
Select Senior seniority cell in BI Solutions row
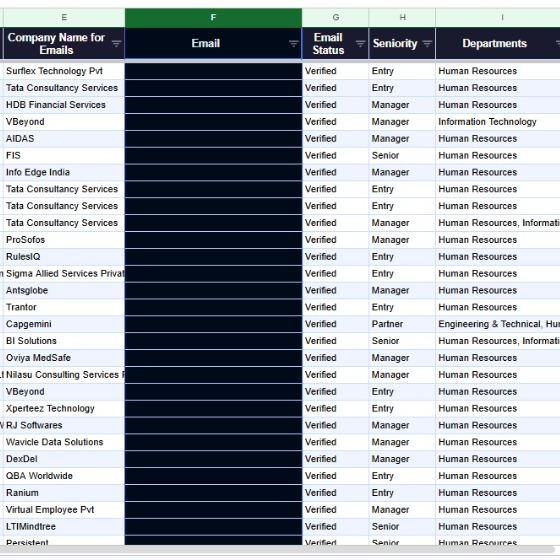click(x=402, y=341)
